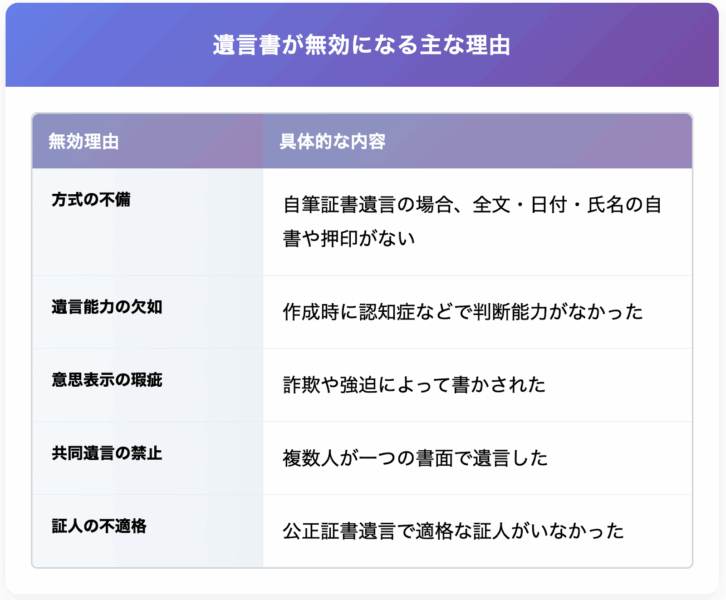Click the description 作成時に認知症などで判断能力がなかった
The height and width of the screenshot is (600, 726).
(462, 312)
